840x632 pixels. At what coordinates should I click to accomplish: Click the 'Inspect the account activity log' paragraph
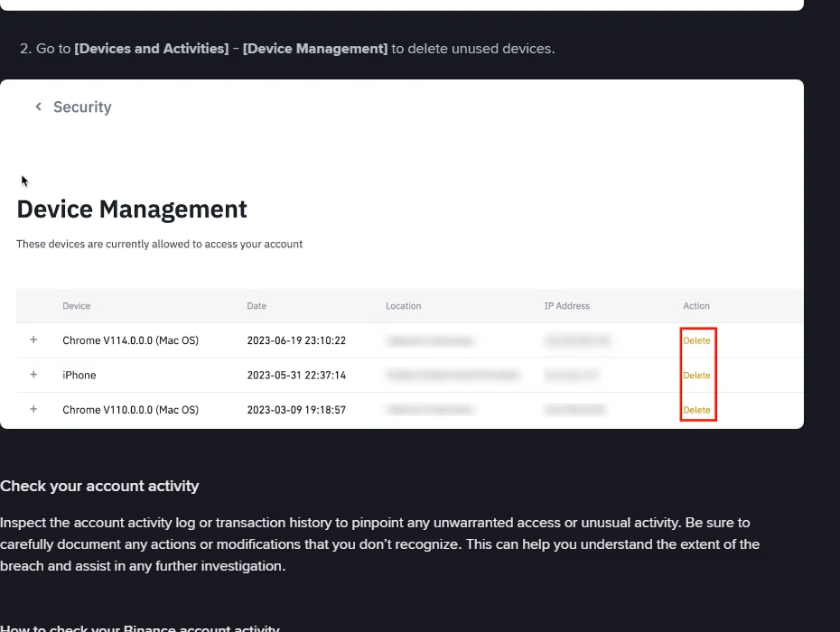[380, 544]
